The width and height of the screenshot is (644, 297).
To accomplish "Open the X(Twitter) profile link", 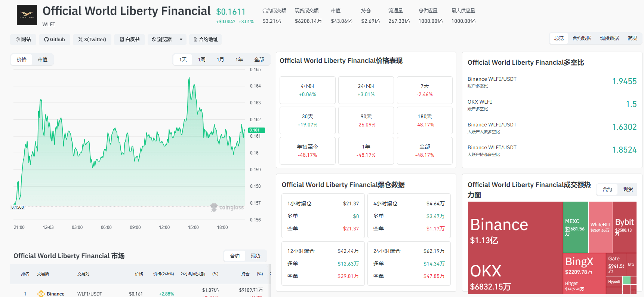I will (x=92, y=39).
